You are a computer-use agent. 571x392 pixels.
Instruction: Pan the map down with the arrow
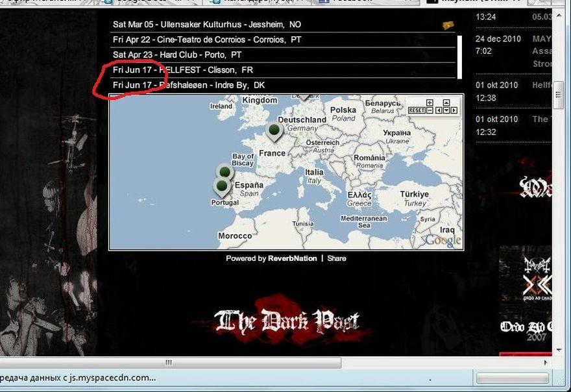coord(447,110)
